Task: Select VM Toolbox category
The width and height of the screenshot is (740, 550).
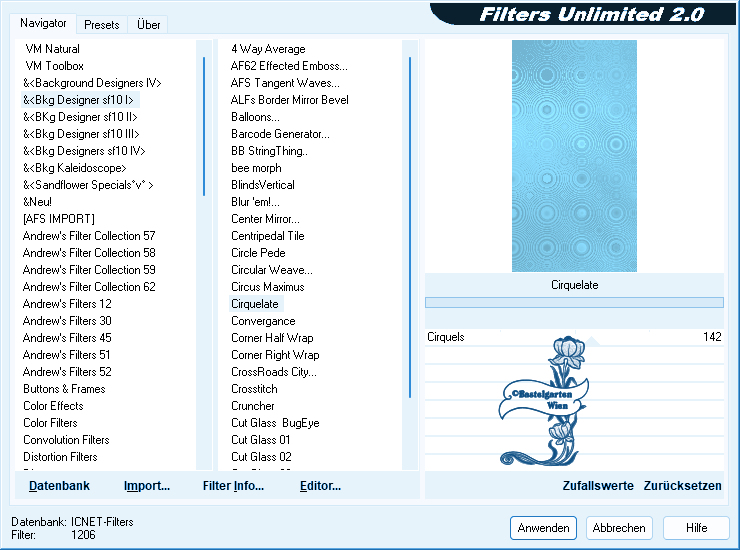Action: [54, 66]
